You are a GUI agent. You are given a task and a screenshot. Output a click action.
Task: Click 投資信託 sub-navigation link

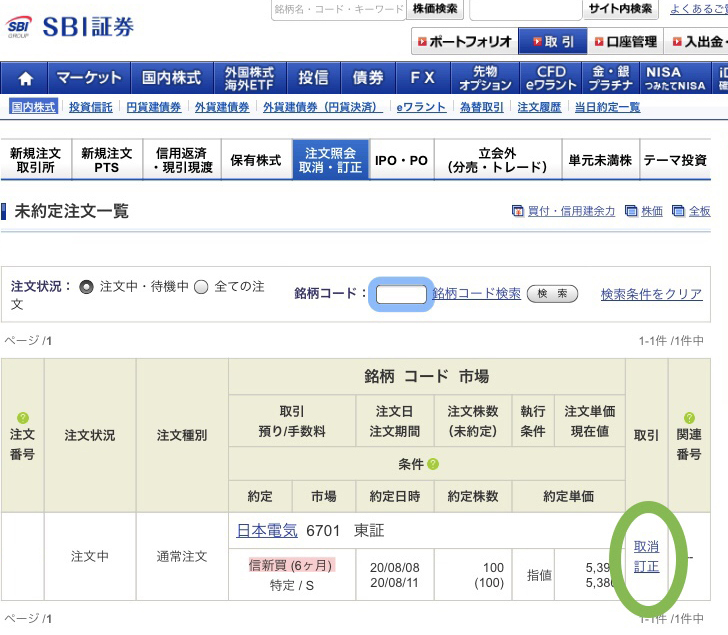[x=91, y=107]
